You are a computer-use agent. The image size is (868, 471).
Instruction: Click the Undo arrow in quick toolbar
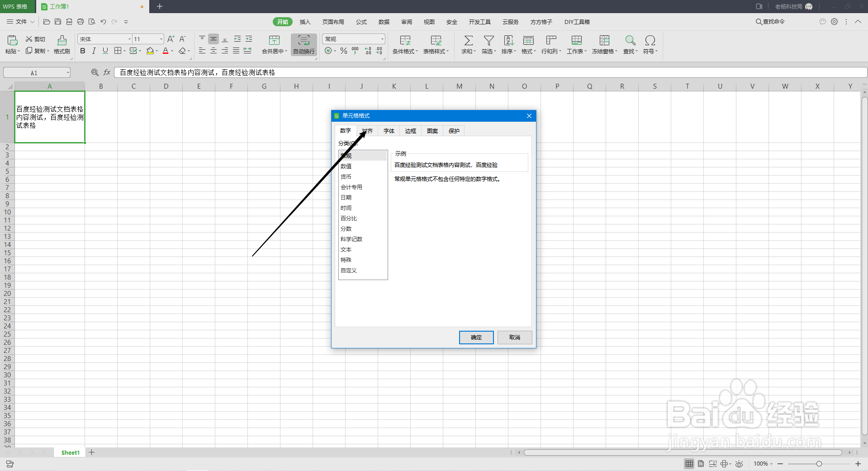103,21
